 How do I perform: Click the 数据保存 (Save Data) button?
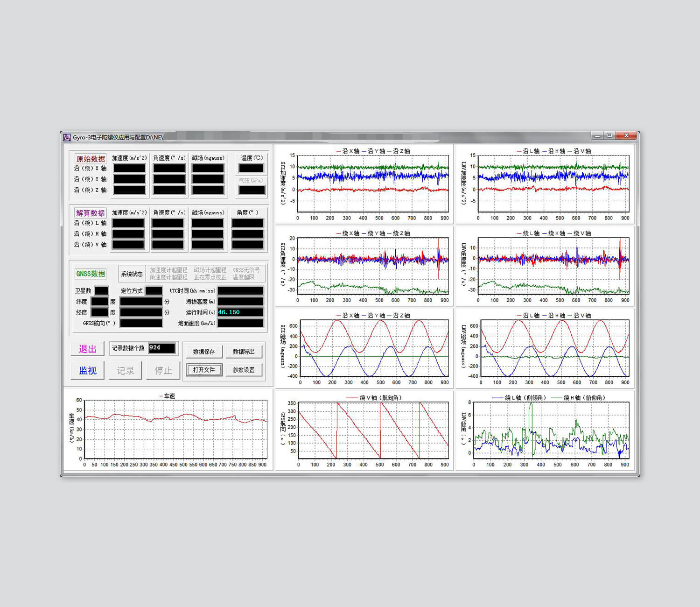click(204, 352)
